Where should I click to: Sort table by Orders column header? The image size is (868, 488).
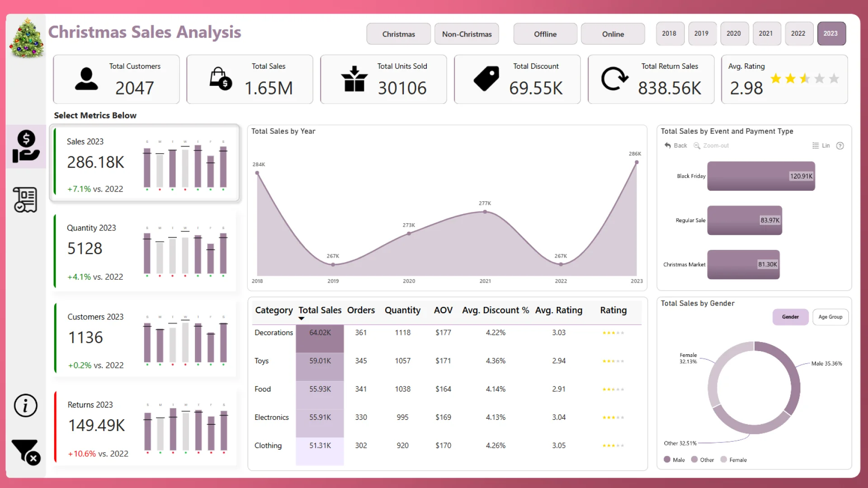pyautogui.click(x=361, y=310)
